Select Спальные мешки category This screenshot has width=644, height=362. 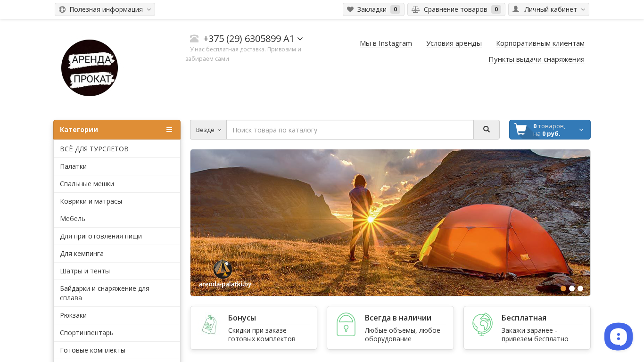click(87, 184)
